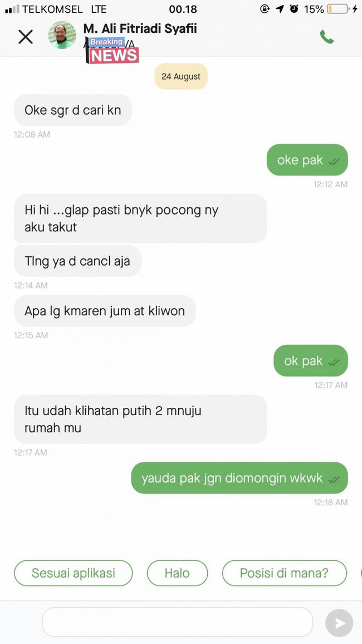Image resolution: width=362 pixels, height=644 pixels.
Task: Choose the 'Halo' quick reply
Action: (177, 573)
